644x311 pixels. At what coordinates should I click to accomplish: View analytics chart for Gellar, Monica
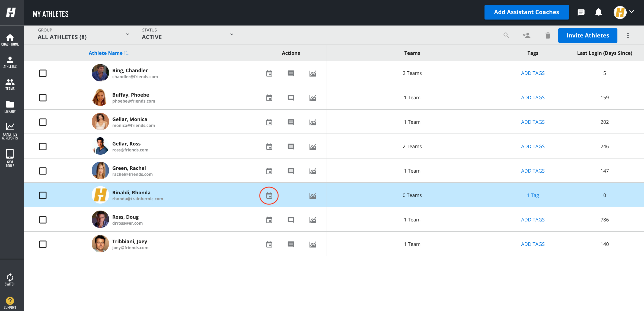(313, 122)
